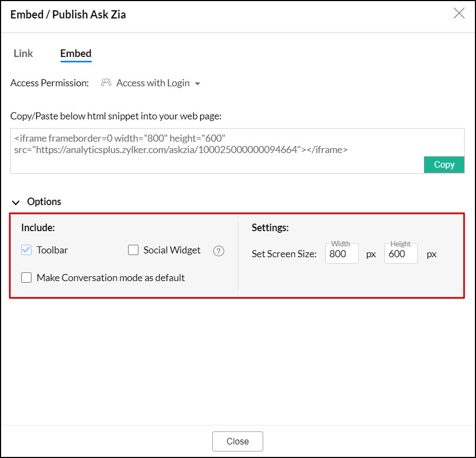The height and width of the screenshot is (458, 476).
Task: Click the Height input field
Action: coord(401,254)
